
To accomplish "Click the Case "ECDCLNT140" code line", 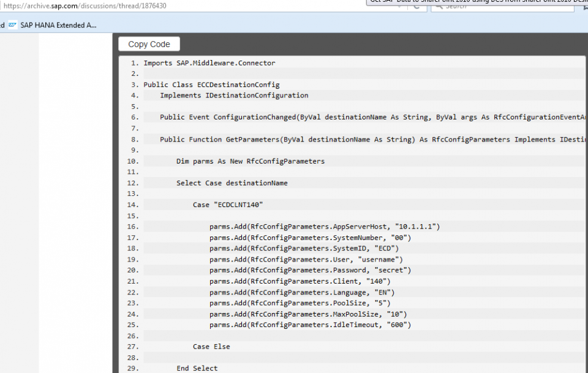I will click(228, 205).
